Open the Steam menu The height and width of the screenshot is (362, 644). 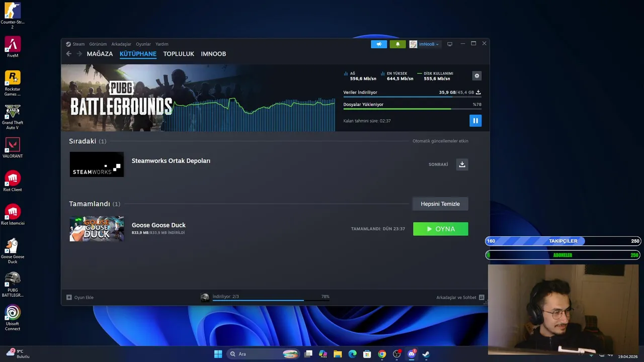[x=75, y=44]
